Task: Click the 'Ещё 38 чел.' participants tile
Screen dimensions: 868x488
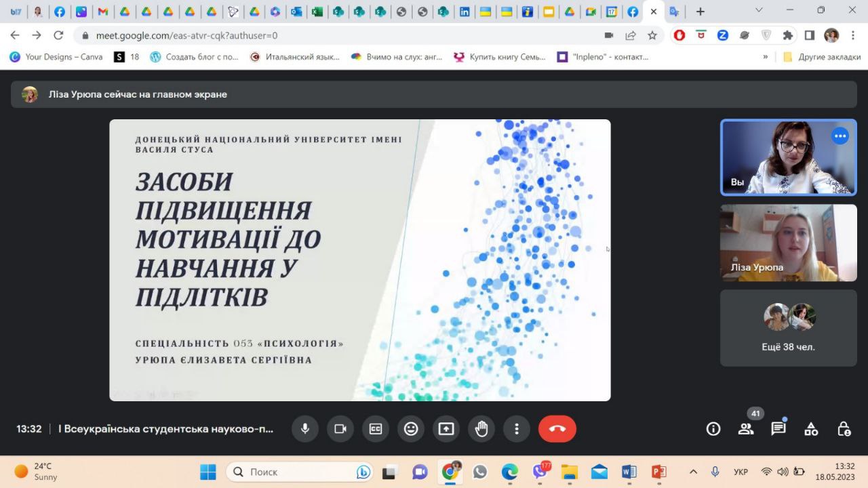Action: (788, 329)
